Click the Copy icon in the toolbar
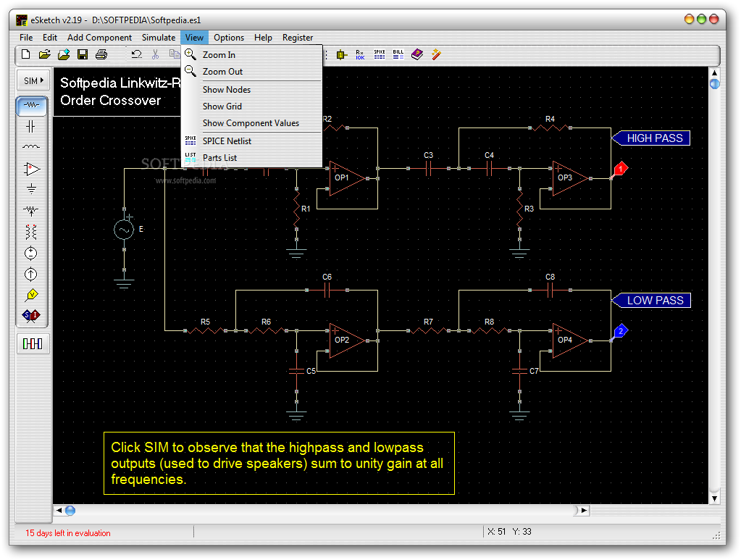This screenshot has width=741, height=560. point(174,54)
